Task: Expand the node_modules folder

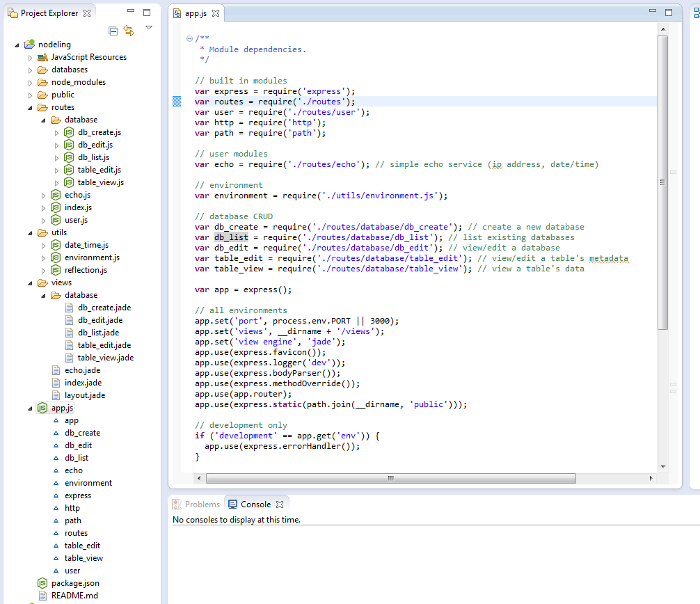Action: (x=30, y=83)
